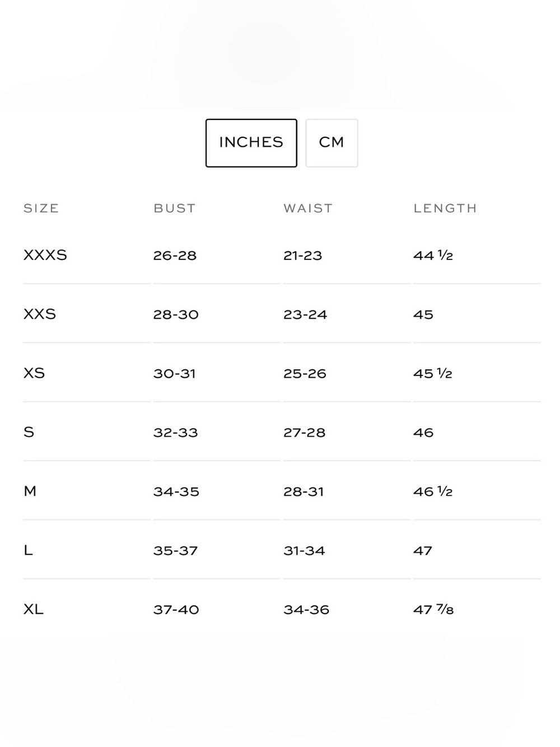This screenshot has height=747, width=560.
Task: Select the XXS size row label
Action: click(x=40, y=314)
